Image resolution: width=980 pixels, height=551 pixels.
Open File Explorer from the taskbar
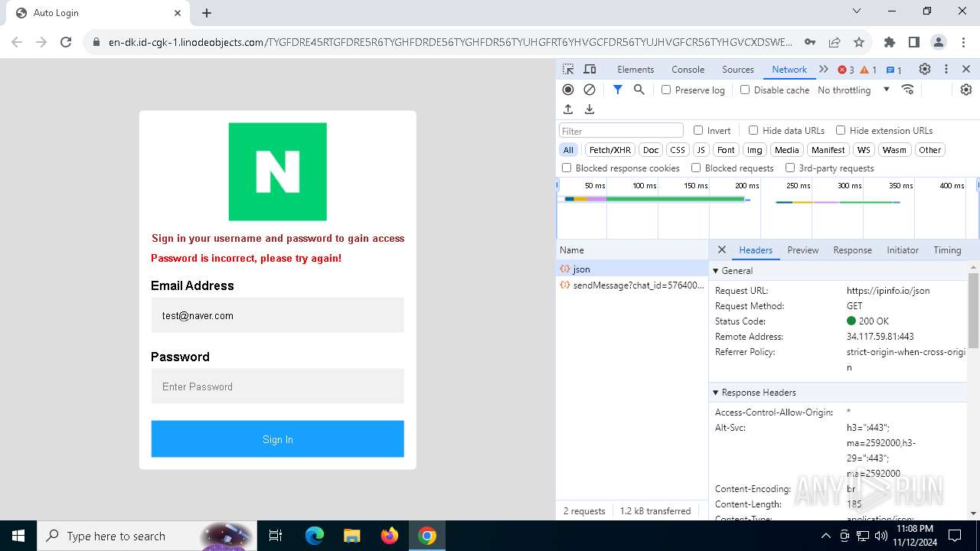click(x=351, y=536)
